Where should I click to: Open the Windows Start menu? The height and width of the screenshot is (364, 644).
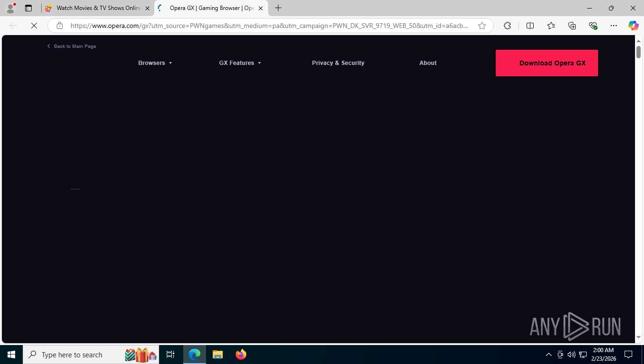pos(11,355)
